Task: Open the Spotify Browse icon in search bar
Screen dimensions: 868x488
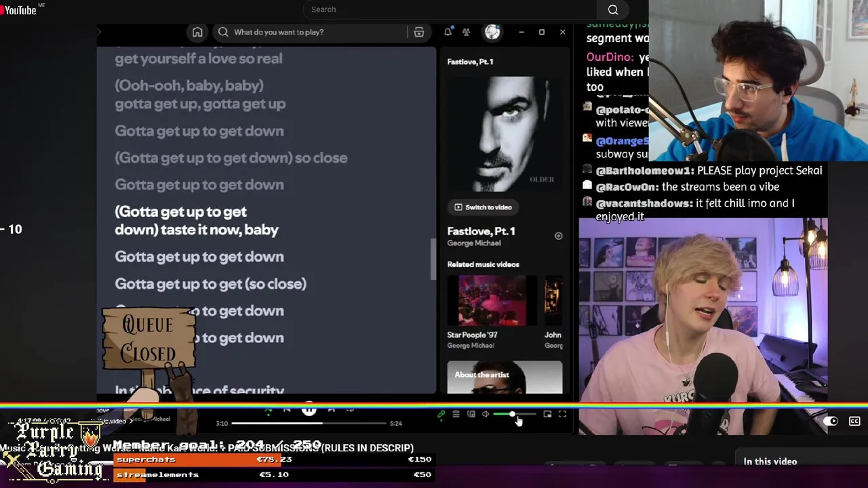Action: [x=419, y=32]
